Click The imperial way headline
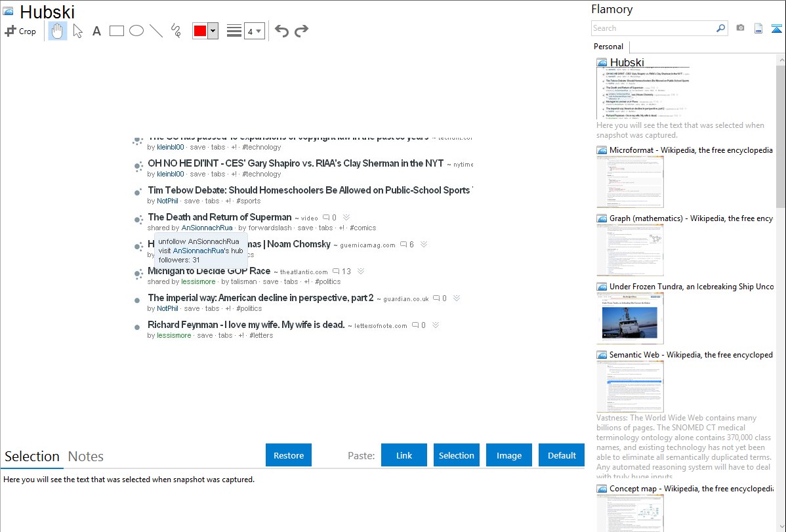The height and width of the screenshot is (532, 786). [x=260, y=298]
